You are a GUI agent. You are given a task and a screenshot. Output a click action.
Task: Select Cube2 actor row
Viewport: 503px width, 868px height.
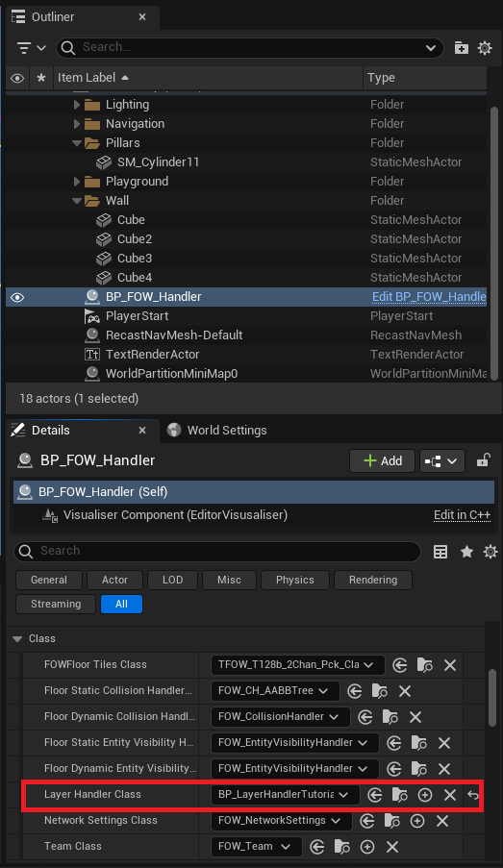pyautogui.click(x=246, y=239)
